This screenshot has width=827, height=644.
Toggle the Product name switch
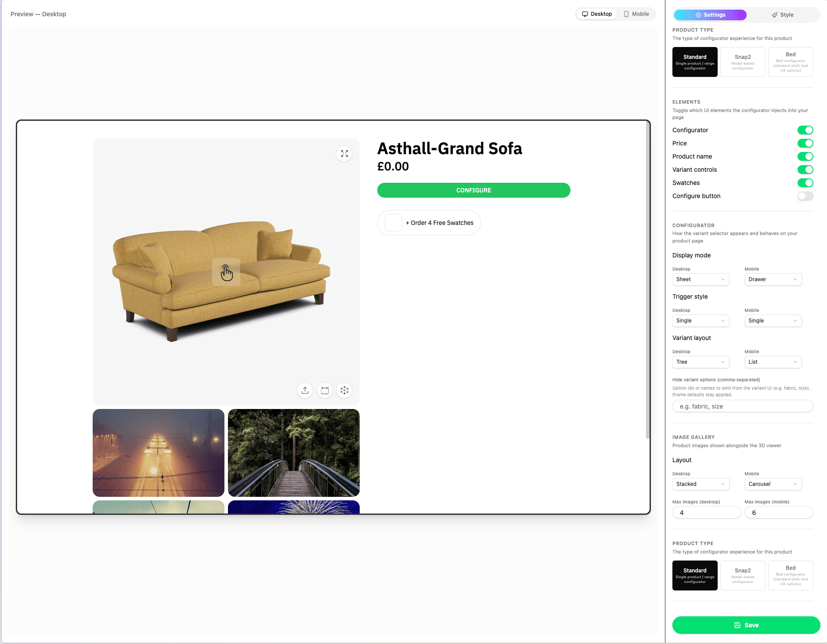click(x=805, y=156)
